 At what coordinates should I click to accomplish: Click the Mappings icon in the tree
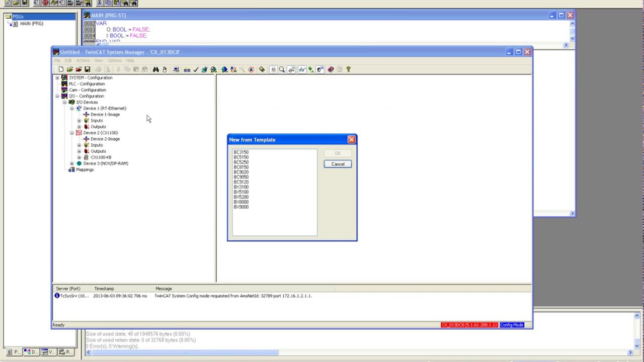point(71,169)
